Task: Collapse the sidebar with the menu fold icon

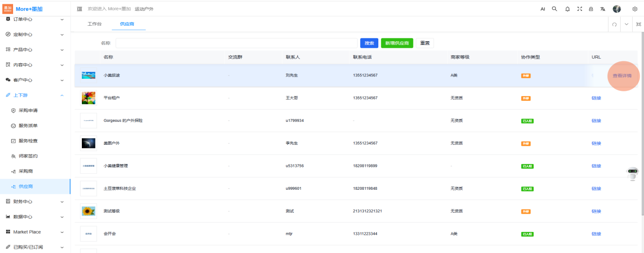Action: point(80,9)
